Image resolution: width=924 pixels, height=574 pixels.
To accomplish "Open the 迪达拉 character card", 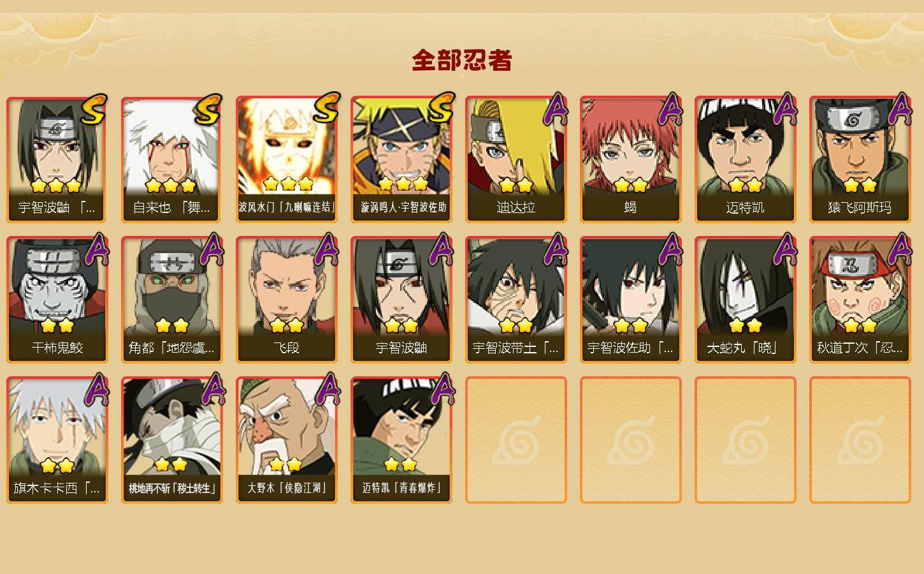I will pyautogui.click(x=516, y=159).
